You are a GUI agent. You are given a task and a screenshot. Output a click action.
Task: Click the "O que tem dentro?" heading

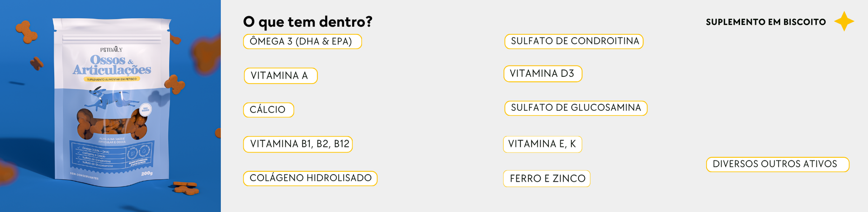pos(307,21)
